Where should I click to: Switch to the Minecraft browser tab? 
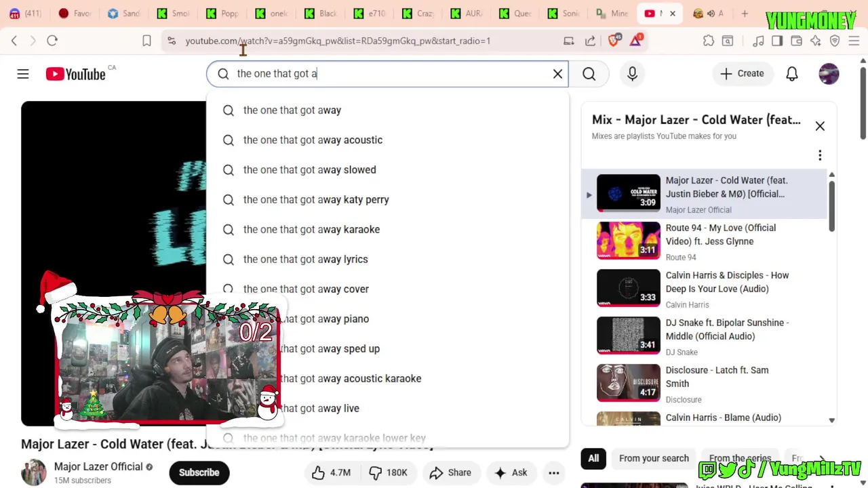(x=612, y=14)
